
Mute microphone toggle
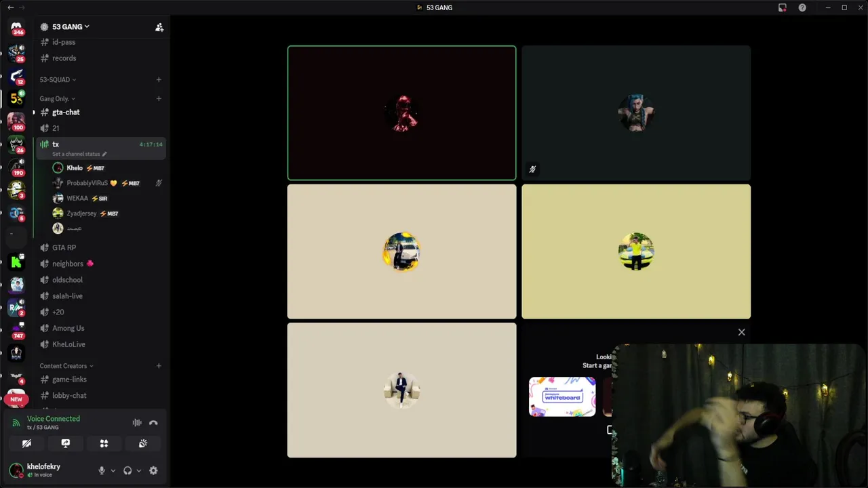pyautogui.click(x=102, y=470)
